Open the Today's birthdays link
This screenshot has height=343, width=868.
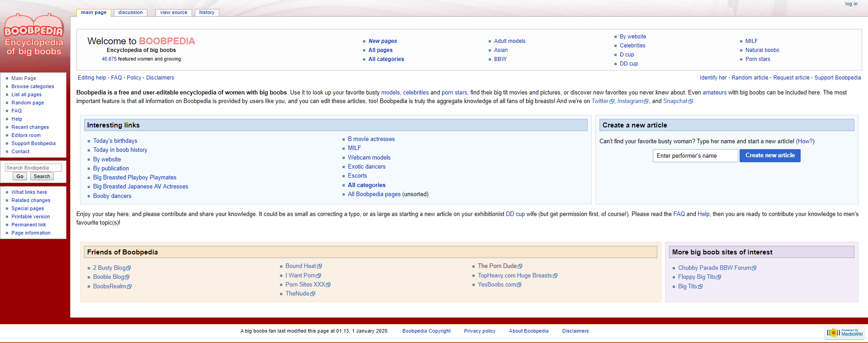point(115,141)
